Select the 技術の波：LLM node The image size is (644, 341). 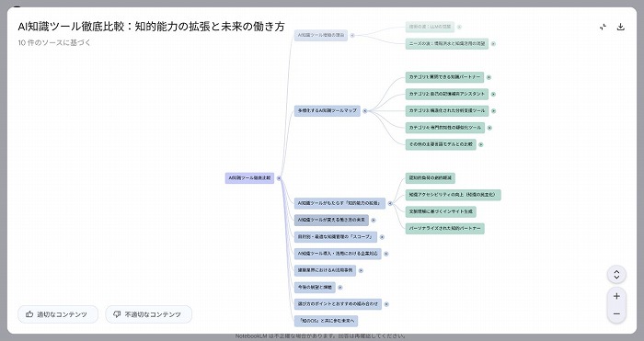click(x=430, y=27)
